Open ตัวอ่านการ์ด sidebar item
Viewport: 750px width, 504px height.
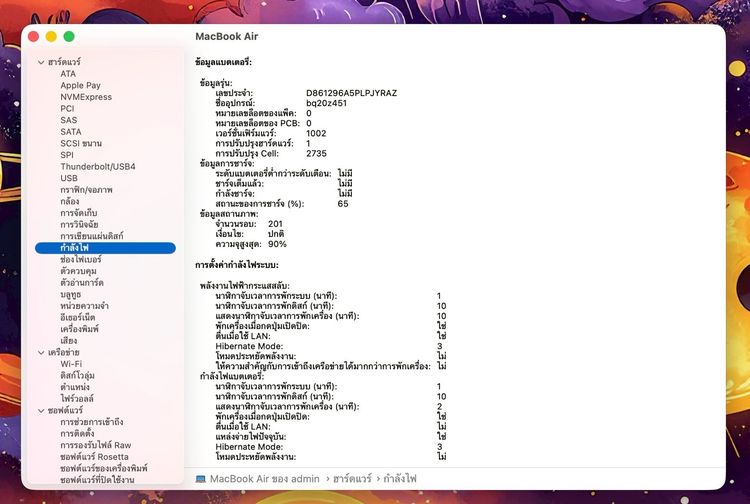(x=82, y=282)
